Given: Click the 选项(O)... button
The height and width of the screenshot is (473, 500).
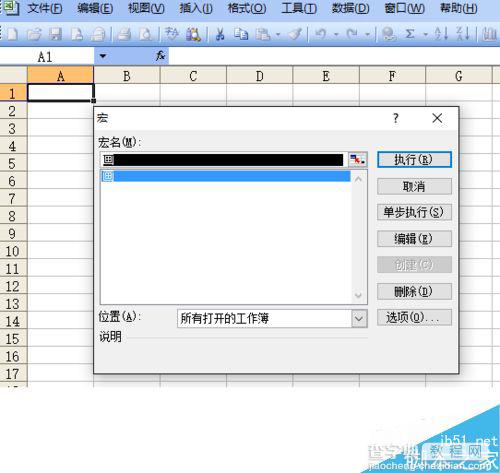Looking at the screenshot, I should point(414,317).
